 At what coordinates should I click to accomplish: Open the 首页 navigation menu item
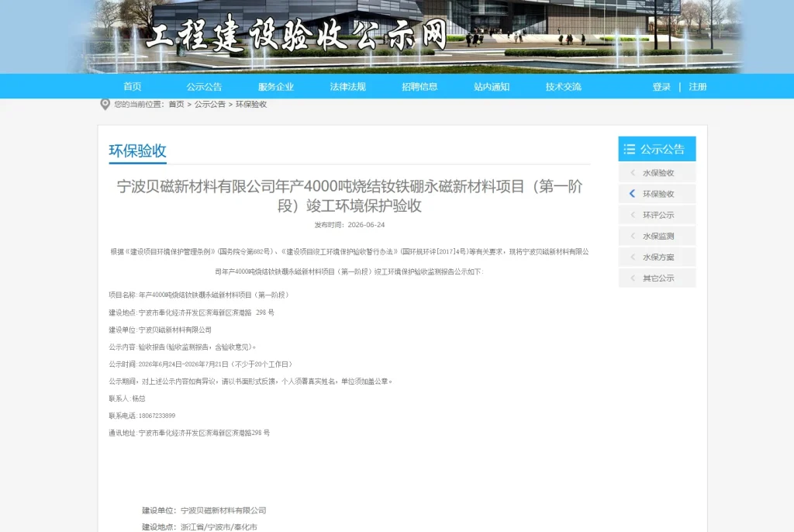click(133, 87)
